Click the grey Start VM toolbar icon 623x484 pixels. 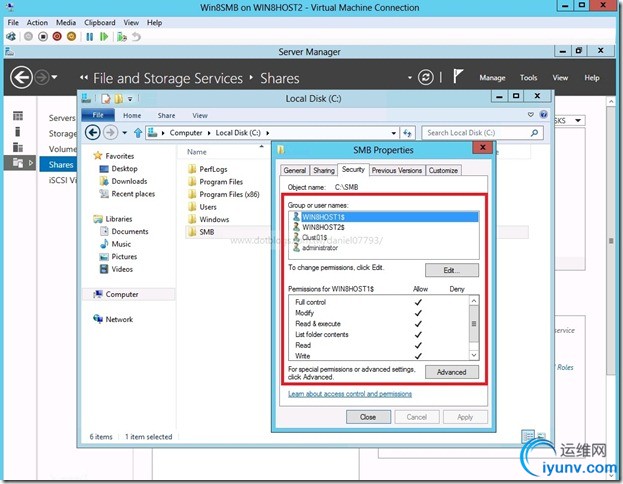click(28, 37)
